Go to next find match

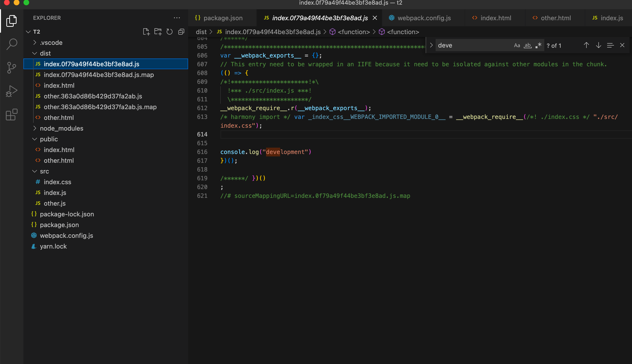[598, 45]
